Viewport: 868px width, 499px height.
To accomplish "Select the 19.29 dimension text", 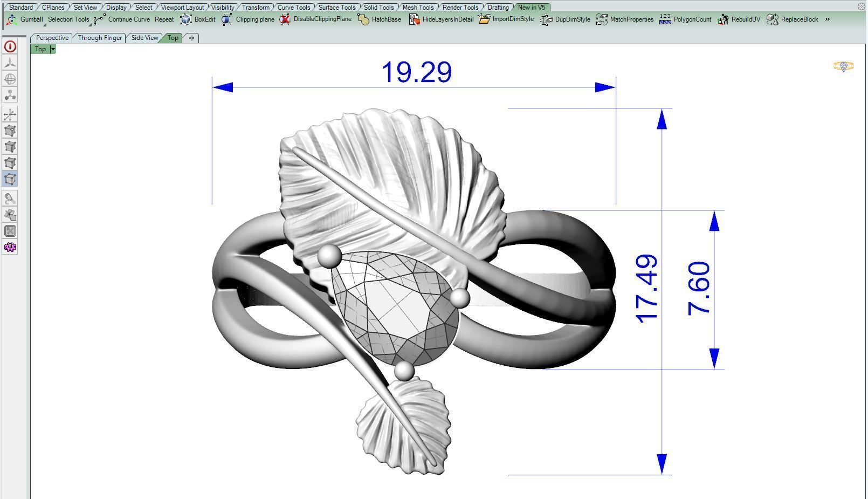I will tap(416, 72).
